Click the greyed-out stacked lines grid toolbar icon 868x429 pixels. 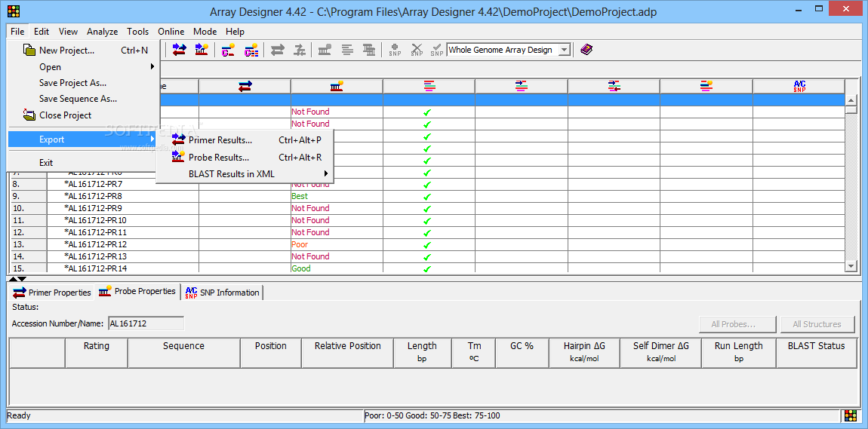point(369,50)
